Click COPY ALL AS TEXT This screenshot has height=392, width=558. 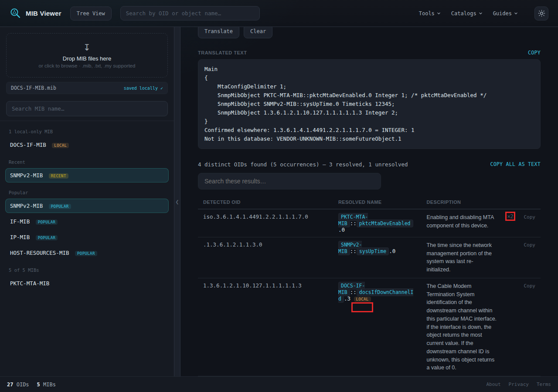tap(515, 164)
